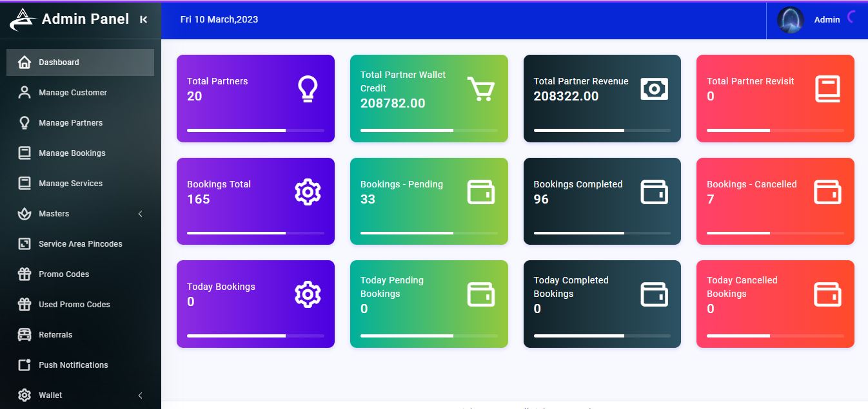Open Manage Customer page

pyautogui.click(x=80, y=93)
